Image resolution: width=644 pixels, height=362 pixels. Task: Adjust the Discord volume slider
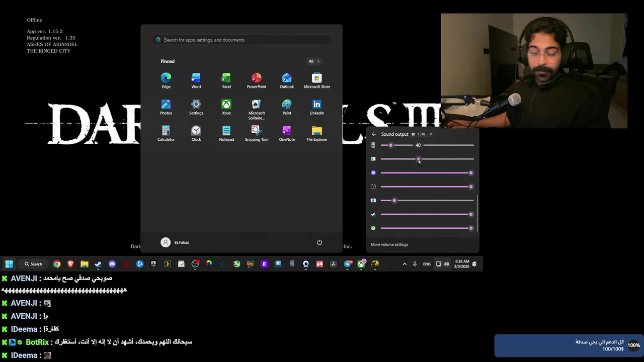click(x=427, y=173)
